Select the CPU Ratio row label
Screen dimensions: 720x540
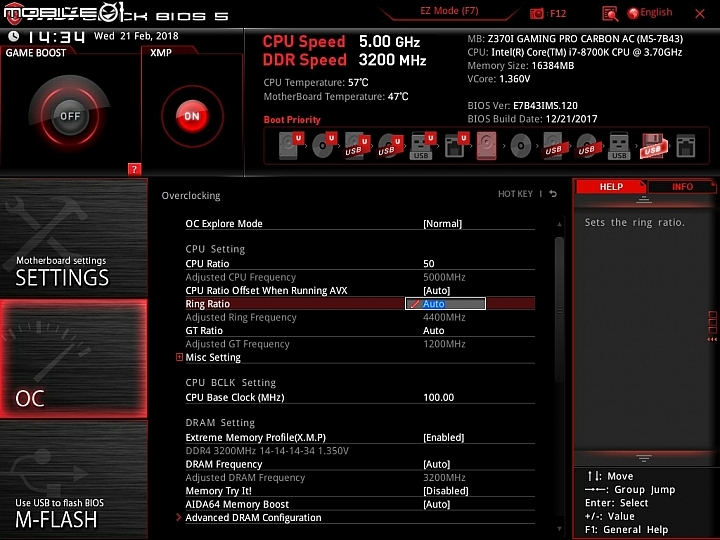[x=207, y=264]
